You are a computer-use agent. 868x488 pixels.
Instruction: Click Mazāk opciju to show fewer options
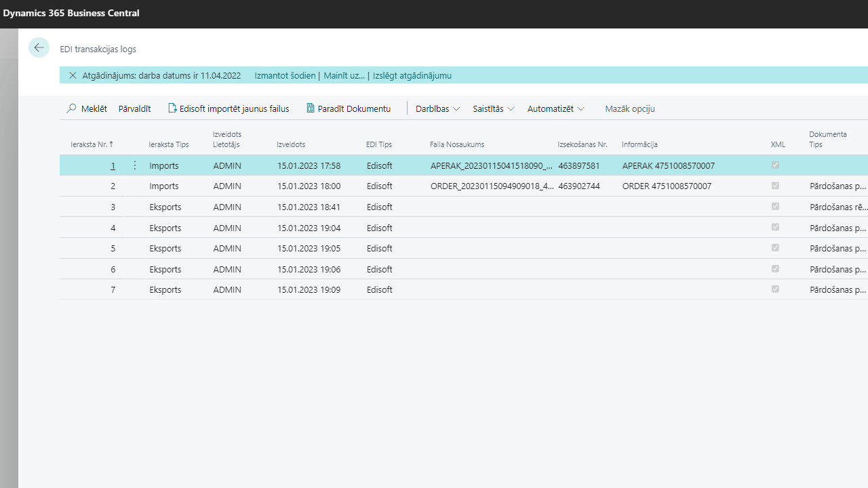point(629,108)
